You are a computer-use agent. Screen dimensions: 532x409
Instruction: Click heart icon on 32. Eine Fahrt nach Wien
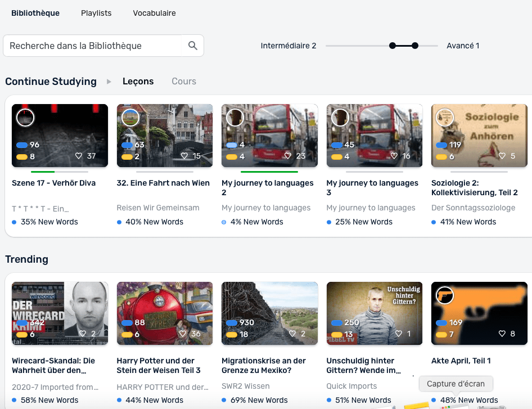coord(184,156)
